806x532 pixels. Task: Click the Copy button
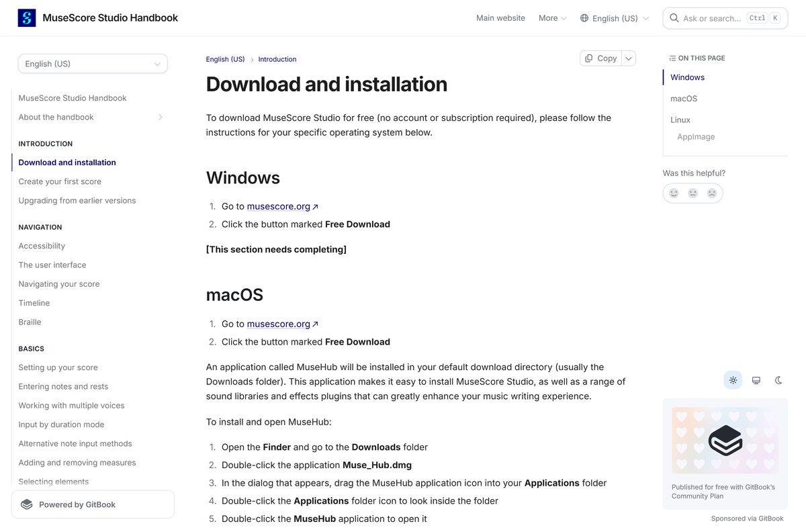pyautogui.click(x=600, y=58)
